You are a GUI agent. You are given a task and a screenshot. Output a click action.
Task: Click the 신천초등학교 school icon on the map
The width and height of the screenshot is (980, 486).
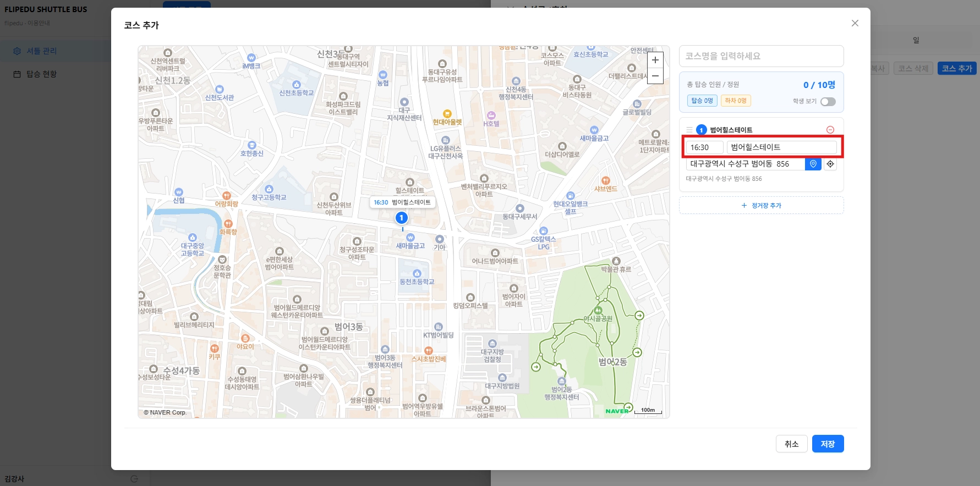(297, 85)
